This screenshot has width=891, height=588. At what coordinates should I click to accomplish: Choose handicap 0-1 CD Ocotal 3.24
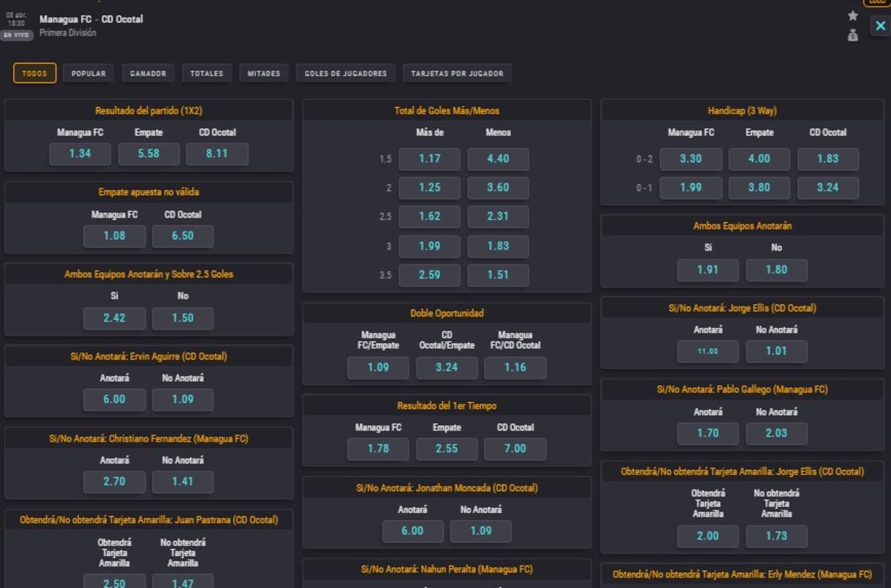click(x=828, y=188)
